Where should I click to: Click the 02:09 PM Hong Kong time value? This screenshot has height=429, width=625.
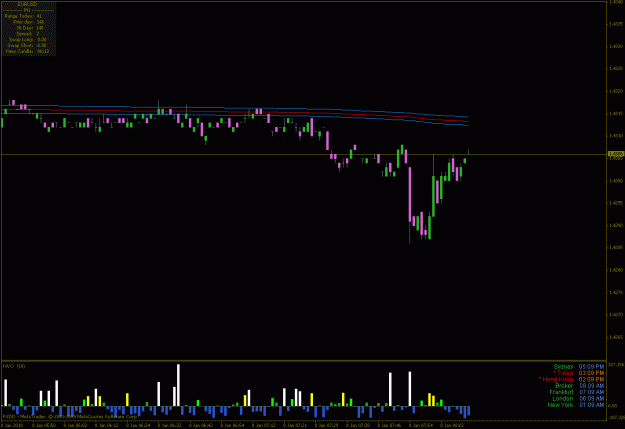(591, 379)
